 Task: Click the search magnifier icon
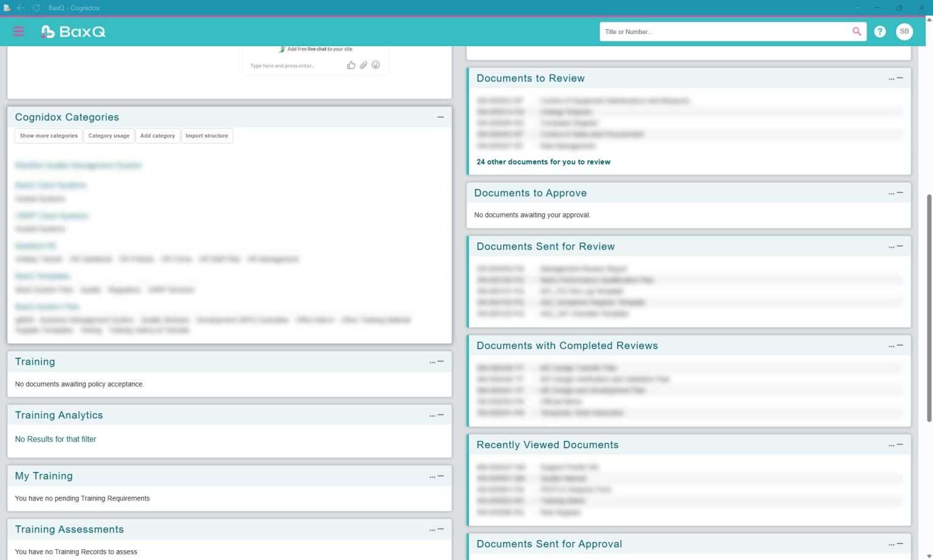click(856, 32)
